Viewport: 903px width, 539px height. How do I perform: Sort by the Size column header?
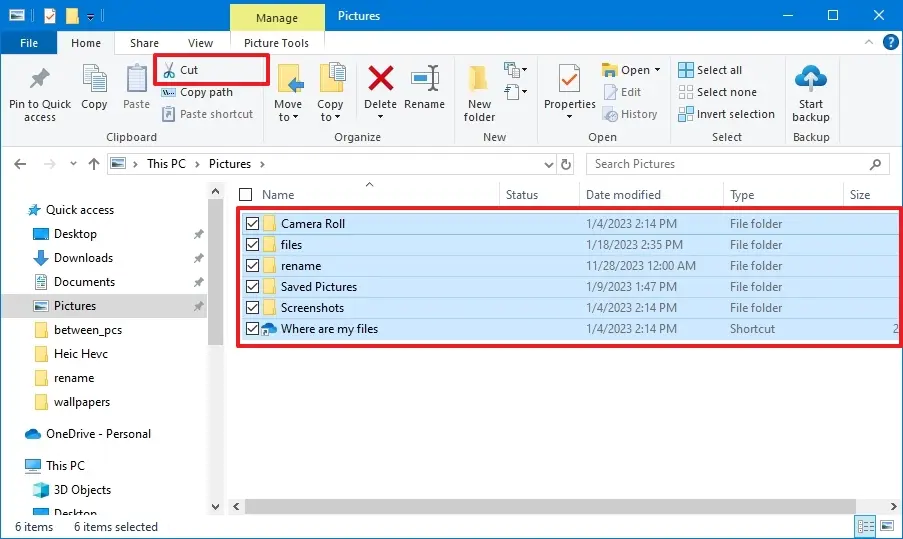pyautogui.click(x=860, y=195)
